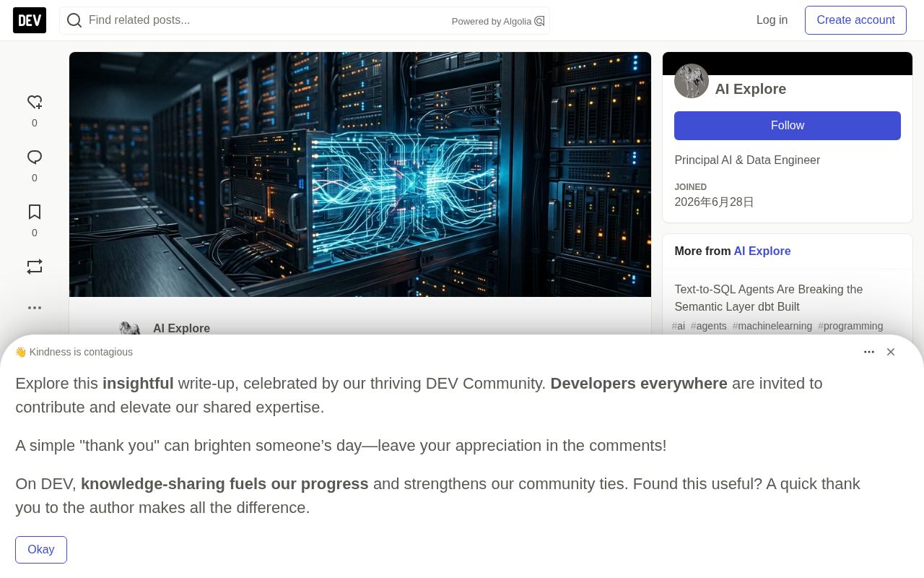The height and width of the screenshot is (578, 924).
Task: Click the server room cover image
Action: pyautogui.click(x=360, y=174)
